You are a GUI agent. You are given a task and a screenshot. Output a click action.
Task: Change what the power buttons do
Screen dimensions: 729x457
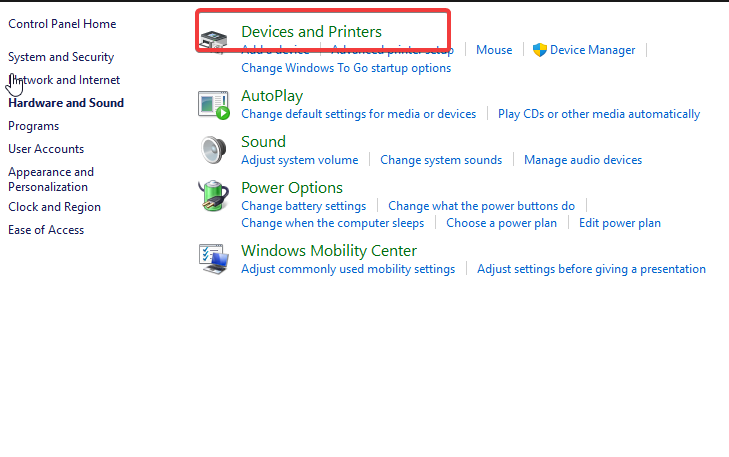pos(481,206)
